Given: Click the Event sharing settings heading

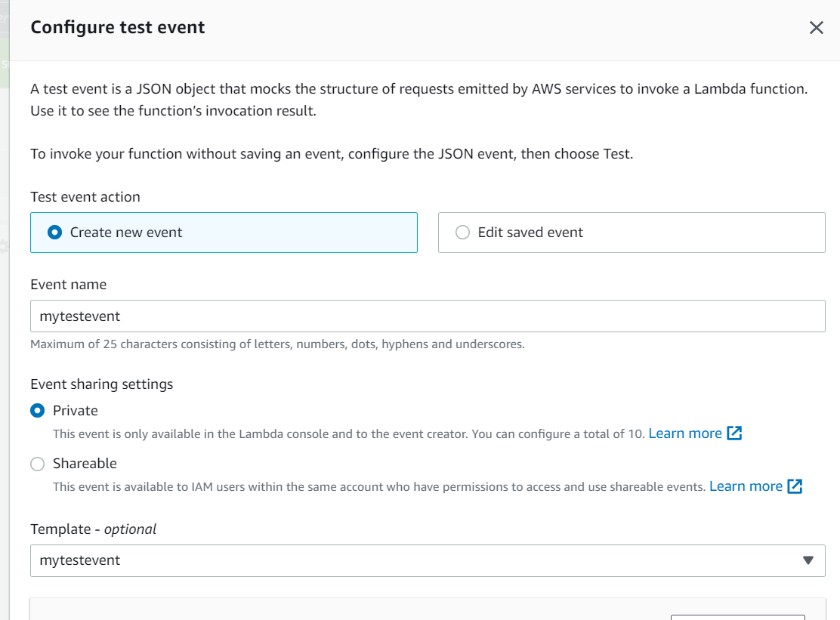Looking at the screenshot, I should (x=101, y=384).
